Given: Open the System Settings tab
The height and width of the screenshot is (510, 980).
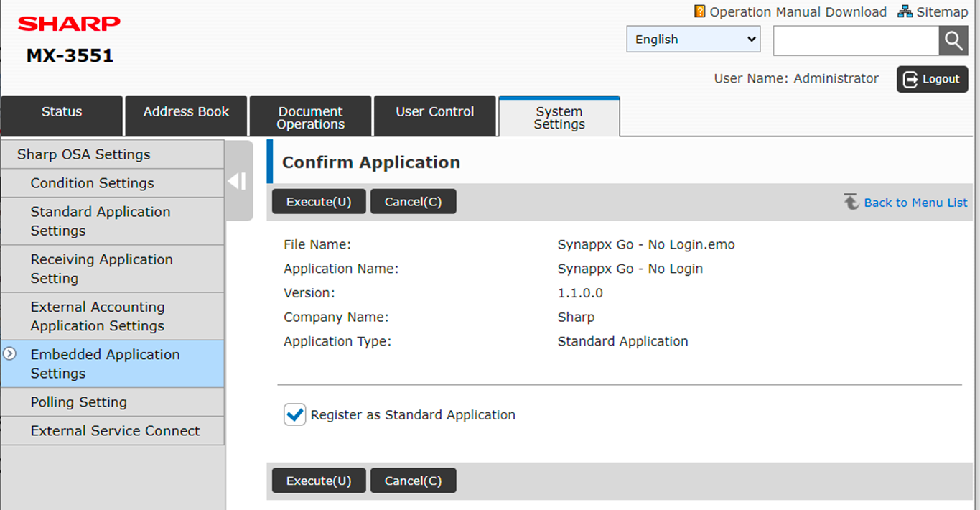Looking at the screenshot, I should (x=559, y=116).
